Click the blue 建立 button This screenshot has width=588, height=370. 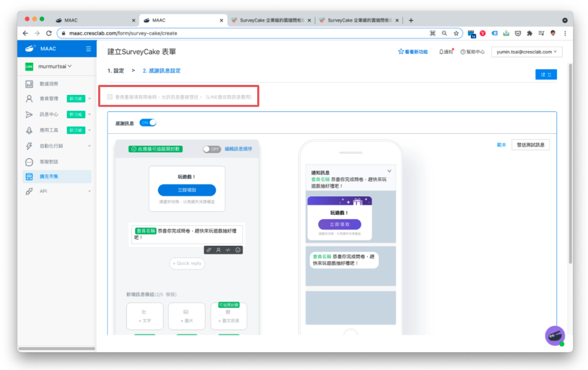(546, 75)
